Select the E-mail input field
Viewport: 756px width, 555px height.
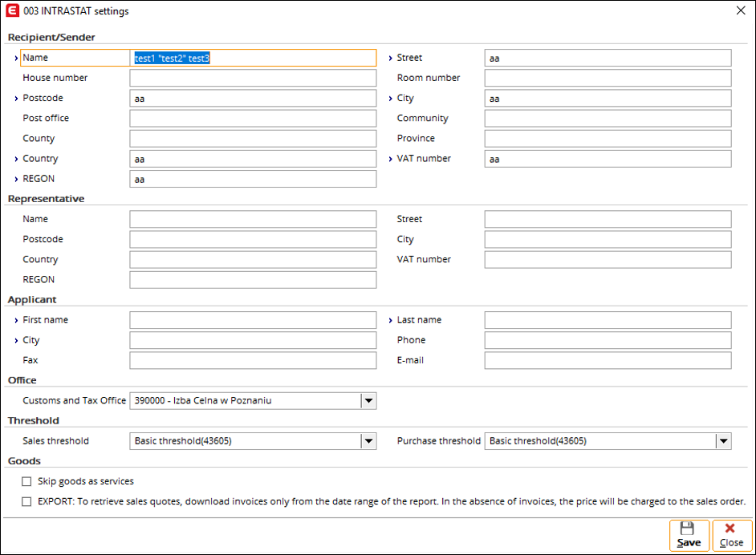[x=608, y=361]
